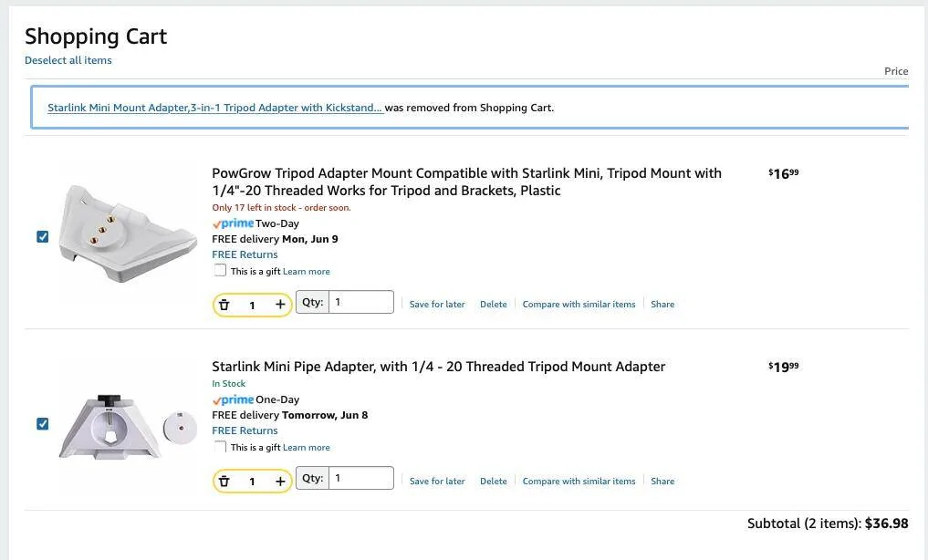
Task: Click 'FREE delivery Mon, Jun 9' text
Action: [x=276, y=239]
